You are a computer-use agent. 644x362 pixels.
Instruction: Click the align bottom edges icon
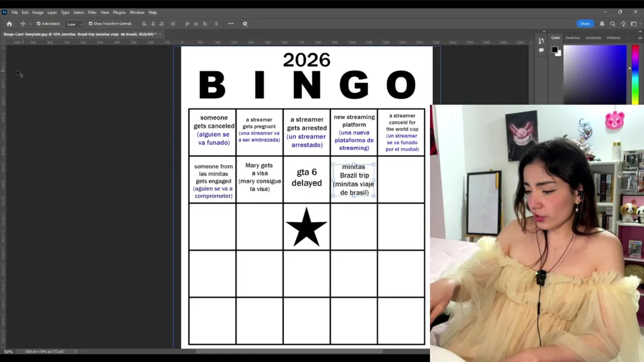pos(205,24)
